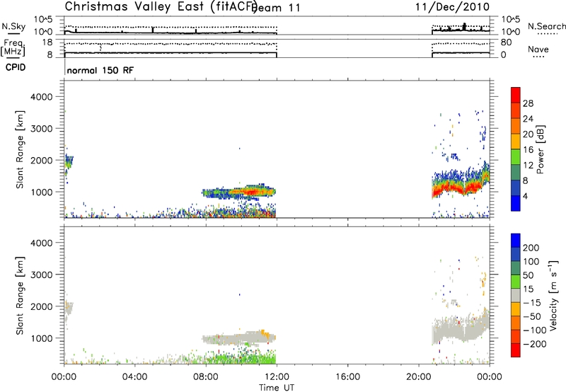The width and height of the screenshot is (566, 392).
Task: Click the '28' power colorbar value
Action: click(x=528, y=103)
